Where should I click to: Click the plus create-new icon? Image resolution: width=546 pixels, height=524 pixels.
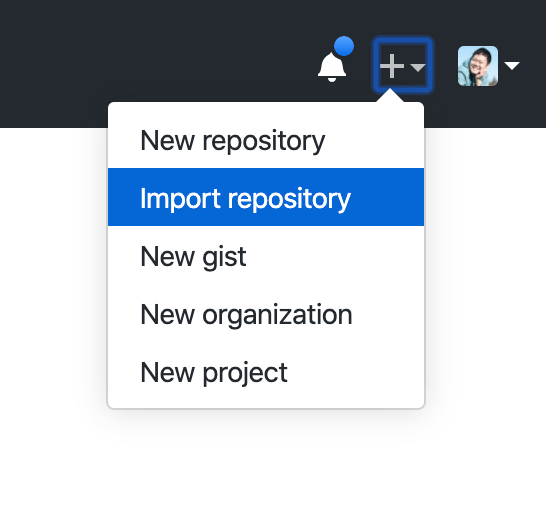pyautogui.click(x=392, y=66)
